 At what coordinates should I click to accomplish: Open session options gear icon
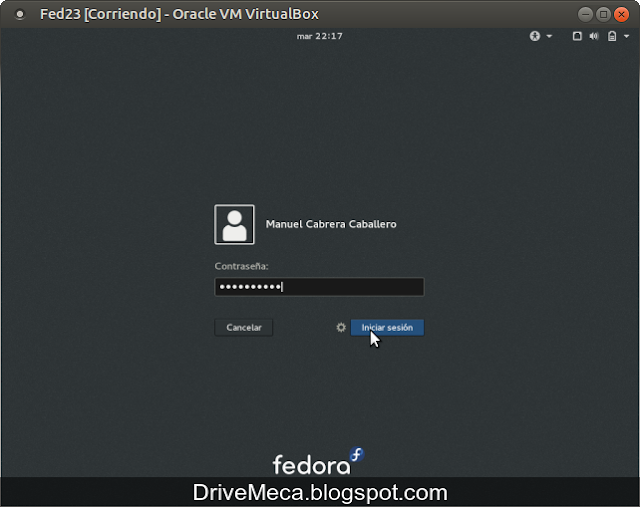click(341, 327)
